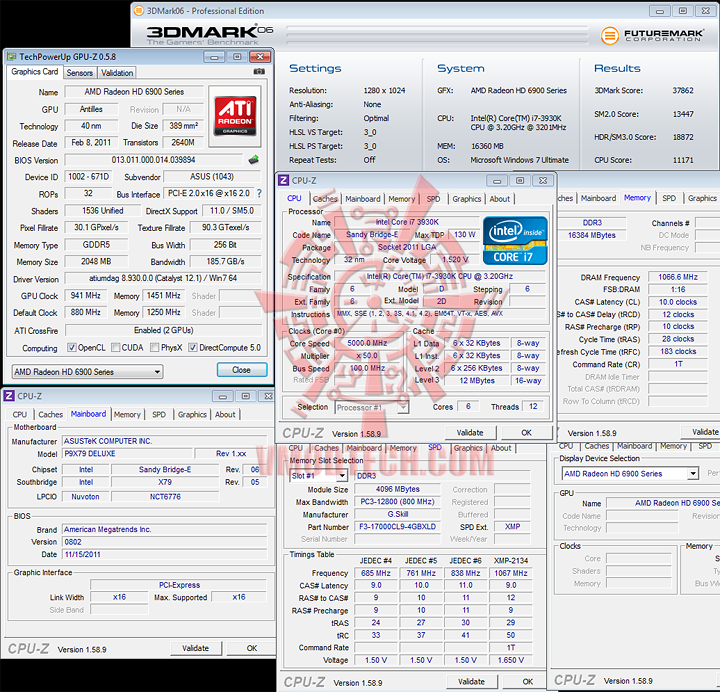Open the Processor #1 selection dropdown
The height and width of the screenshot is (692, 720).
click(371, 407)
